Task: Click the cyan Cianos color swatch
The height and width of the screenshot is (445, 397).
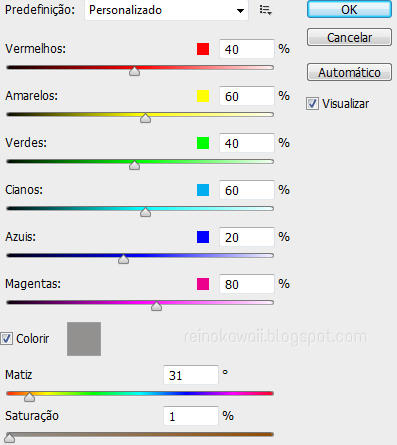Action: click(x=203, y=190)
